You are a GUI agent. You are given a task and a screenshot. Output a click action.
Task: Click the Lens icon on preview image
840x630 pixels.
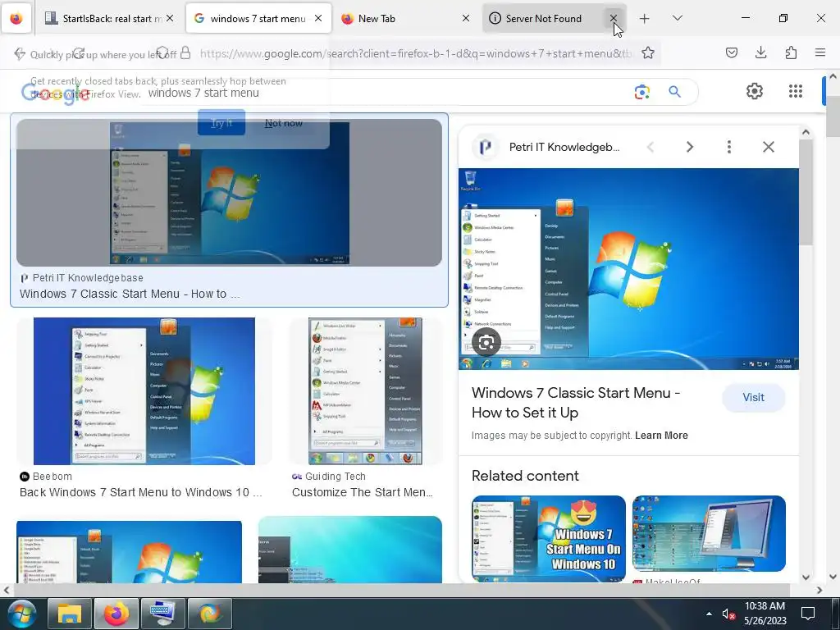click(x=486, y=342)
